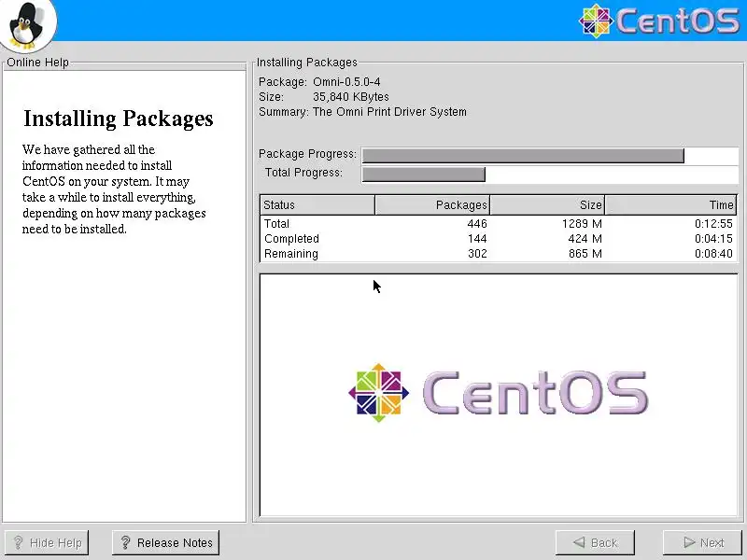This screenshot has width=747, height=560.
Task: Click remaining size value 865 M
Action: click(585, 253)
